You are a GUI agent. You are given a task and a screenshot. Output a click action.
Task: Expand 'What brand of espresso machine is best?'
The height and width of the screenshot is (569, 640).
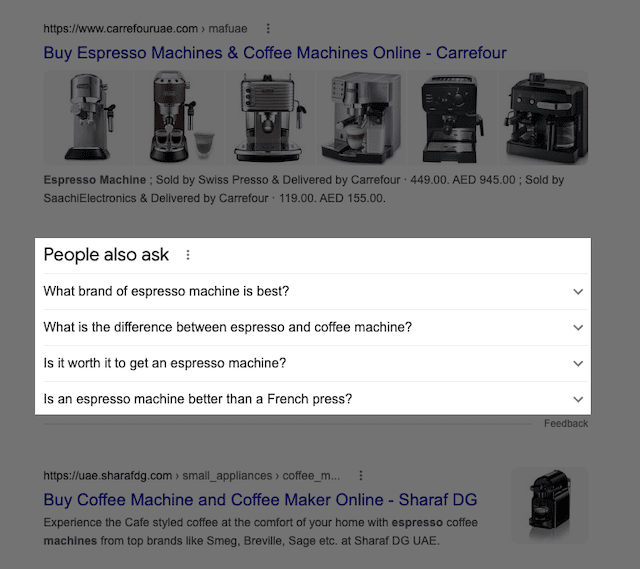316,291
